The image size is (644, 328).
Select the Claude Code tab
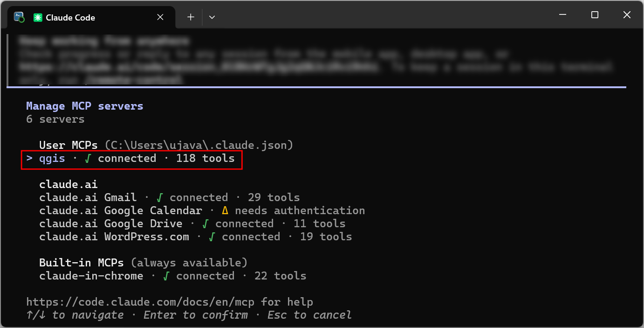click(91, 17)
